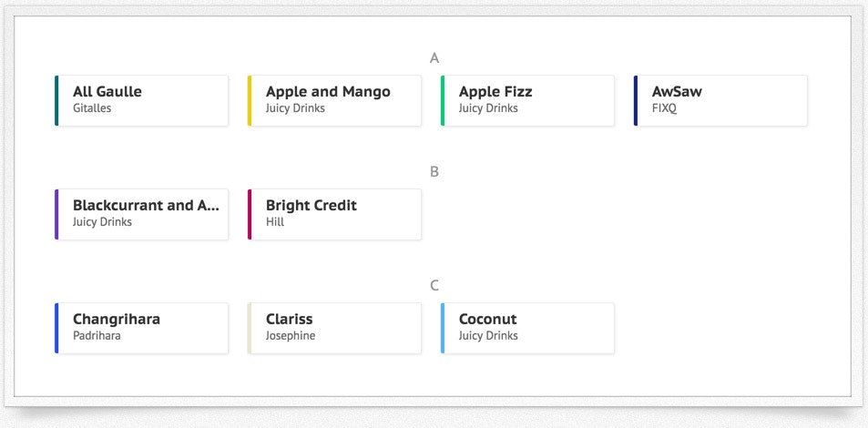The height and width of the screenshot is (428, 868).
Task: Click the yellow color bar on Apple and Mango
Action: 250,100
